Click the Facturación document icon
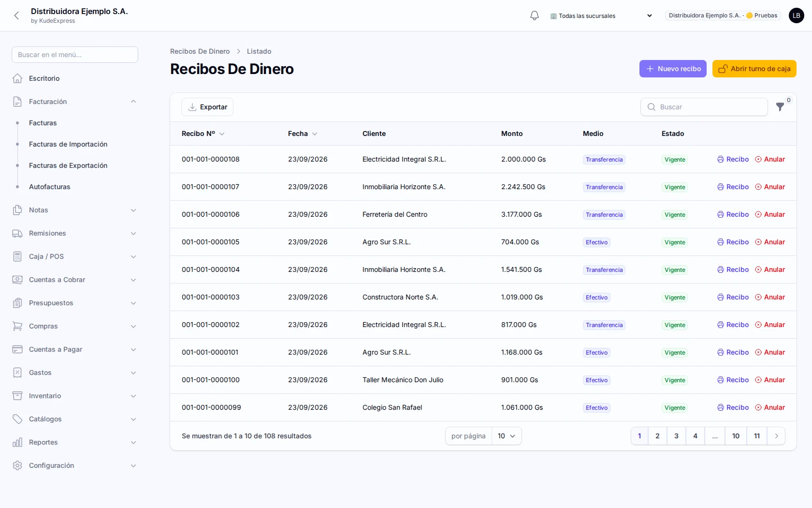Image resolution: width=812 pixels, height=508 pixels. pyautogui.click(x=17, y=102)
